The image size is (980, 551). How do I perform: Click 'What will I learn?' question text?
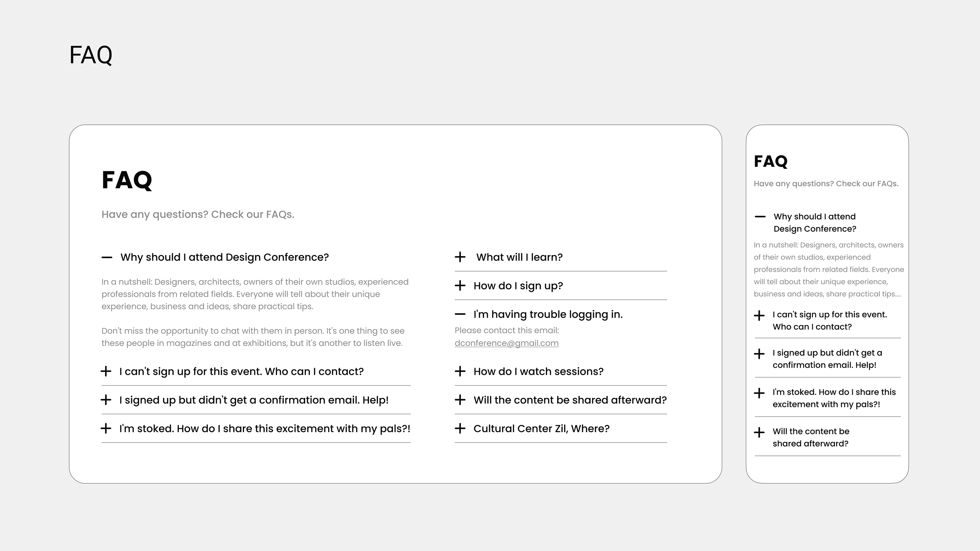tap(519, 257)
